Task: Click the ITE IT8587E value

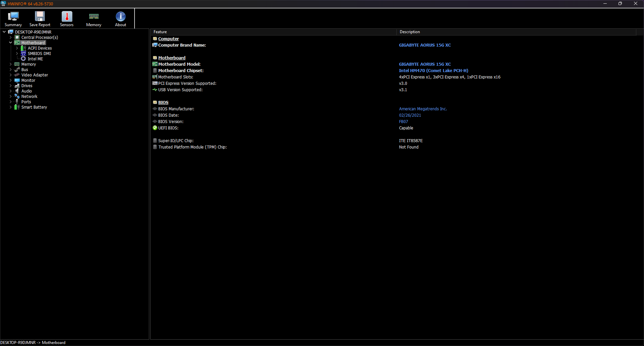Action: 411,141
